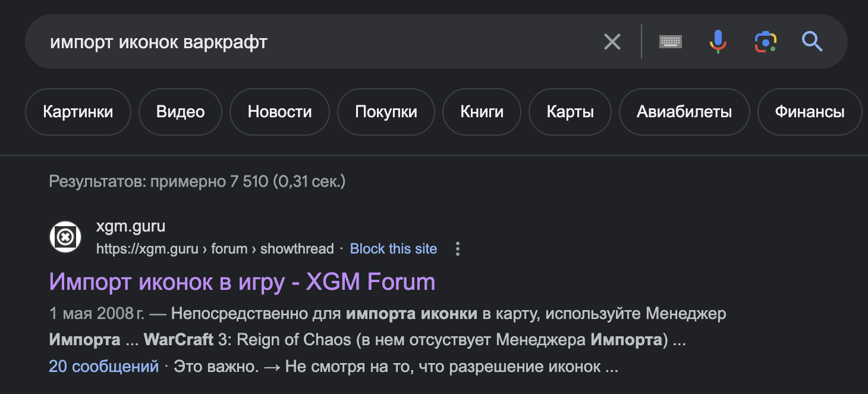
Task: Switch to the Карты tab
Action: 570,112
